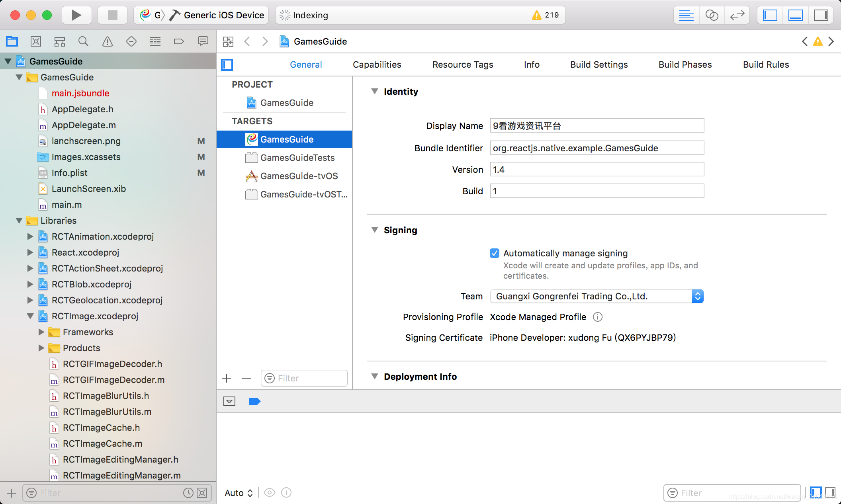The height and width of the screenshot is (504, 841).
Task: Edit the Bundle Identifier field
Action: [x=597, y=148]
